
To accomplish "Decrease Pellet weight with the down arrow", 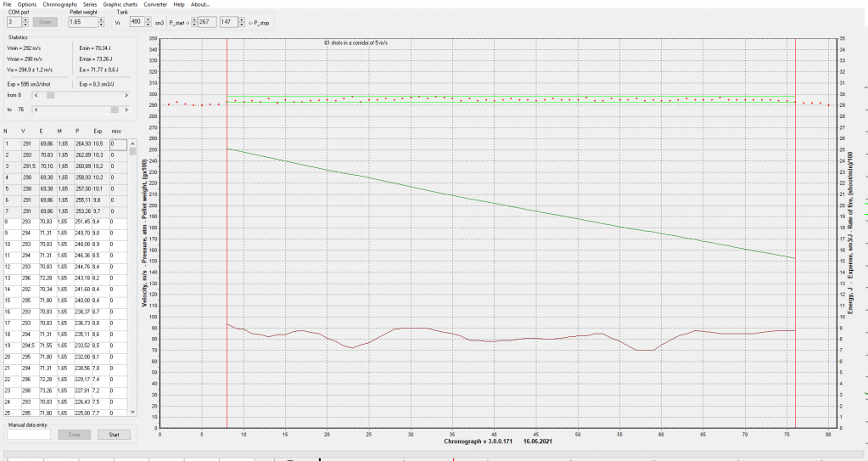I will pos(101,25).
